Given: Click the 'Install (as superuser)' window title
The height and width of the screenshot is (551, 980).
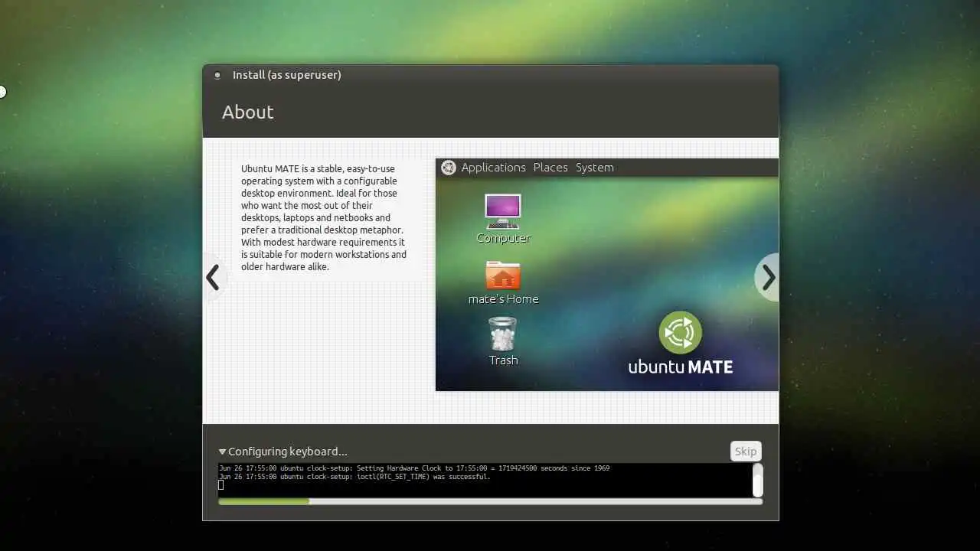Looking at the screenshot, I should click(287, 75).
